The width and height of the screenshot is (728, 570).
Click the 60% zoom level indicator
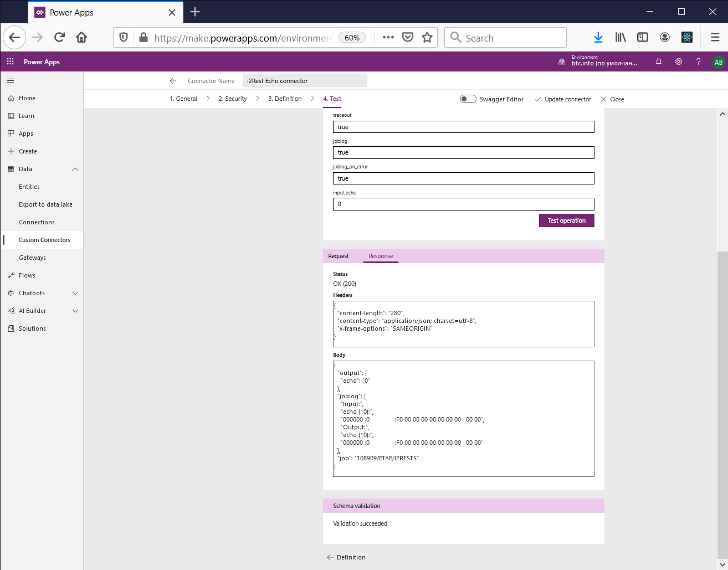point(352,38)
